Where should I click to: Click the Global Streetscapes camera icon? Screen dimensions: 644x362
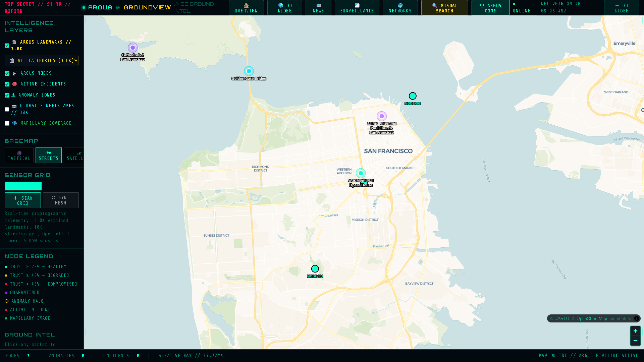14,106
